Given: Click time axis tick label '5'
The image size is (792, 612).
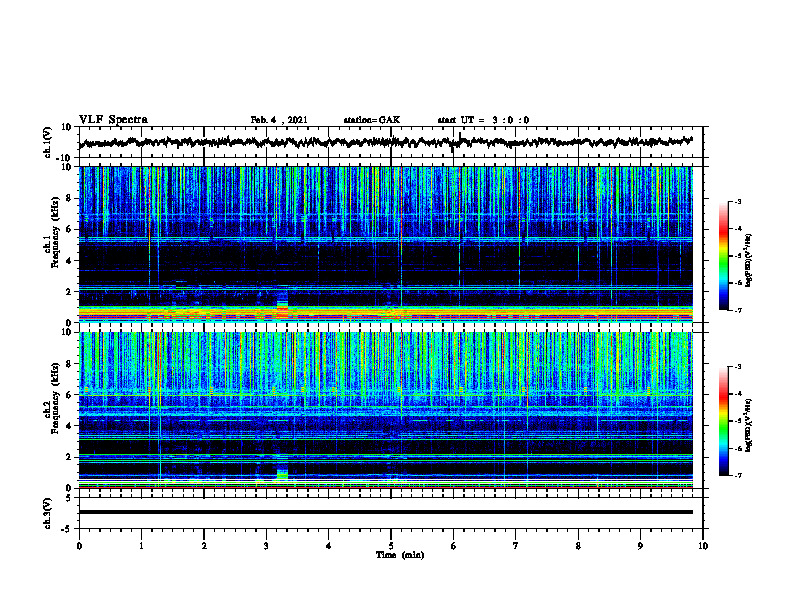Looking at the screenshot, I should [x=391, y=546].
